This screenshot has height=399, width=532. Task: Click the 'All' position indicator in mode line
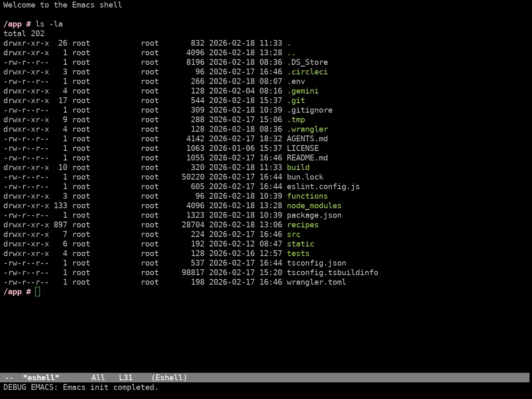coord(98,378)
